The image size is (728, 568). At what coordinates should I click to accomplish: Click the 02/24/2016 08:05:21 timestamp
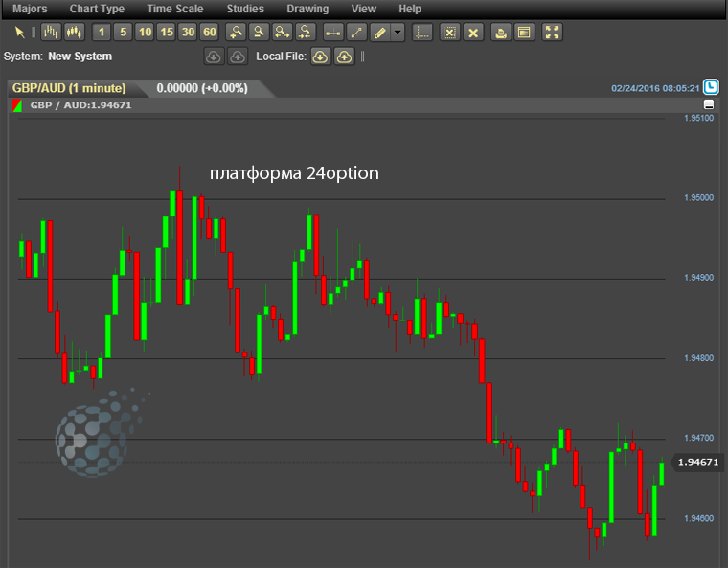(655, 88)
